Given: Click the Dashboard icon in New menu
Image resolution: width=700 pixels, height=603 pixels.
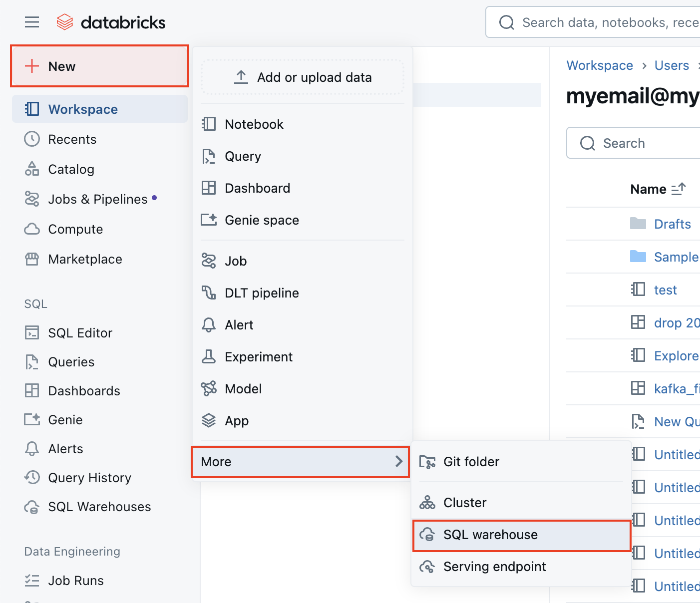Looking at the screenshot, I should click(209, 188).
